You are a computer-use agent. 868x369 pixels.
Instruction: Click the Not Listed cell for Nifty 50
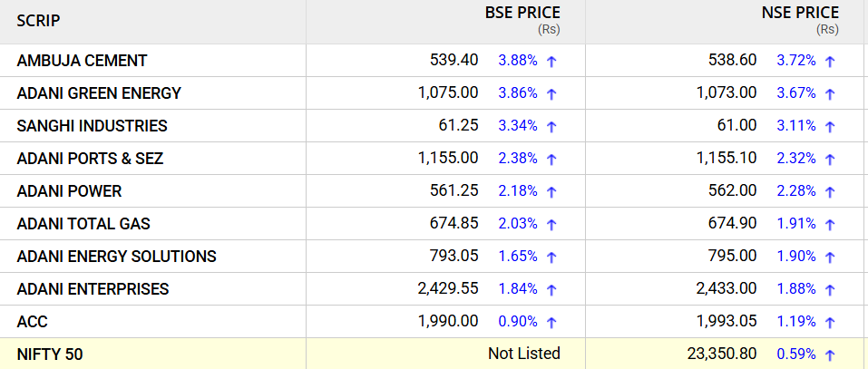[524, 354]
